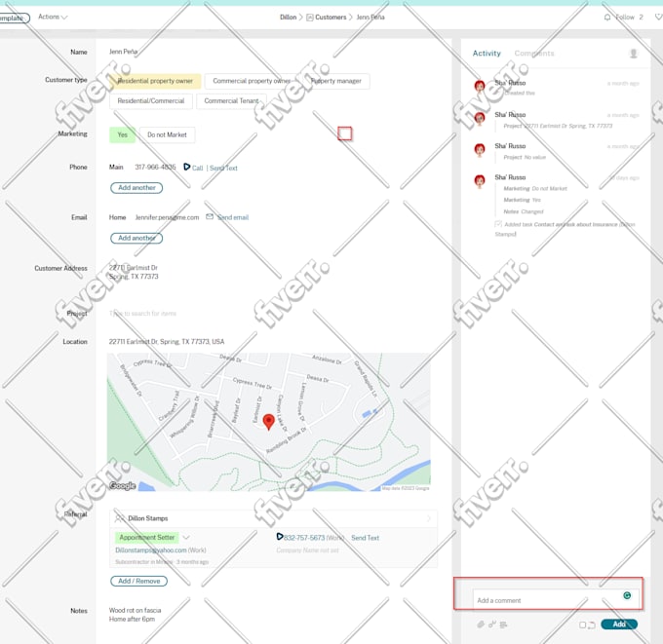Click the Call link for main phone

198,169
